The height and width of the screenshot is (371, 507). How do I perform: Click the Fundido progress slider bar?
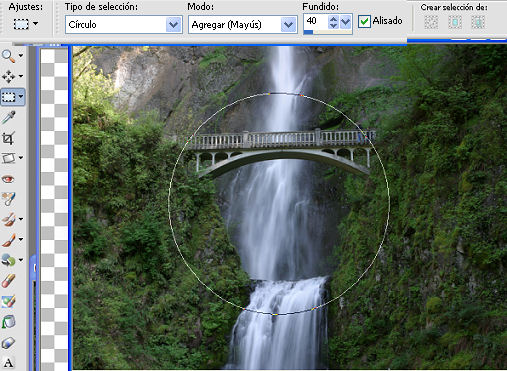pyautogui.click(x=328, y=32)
